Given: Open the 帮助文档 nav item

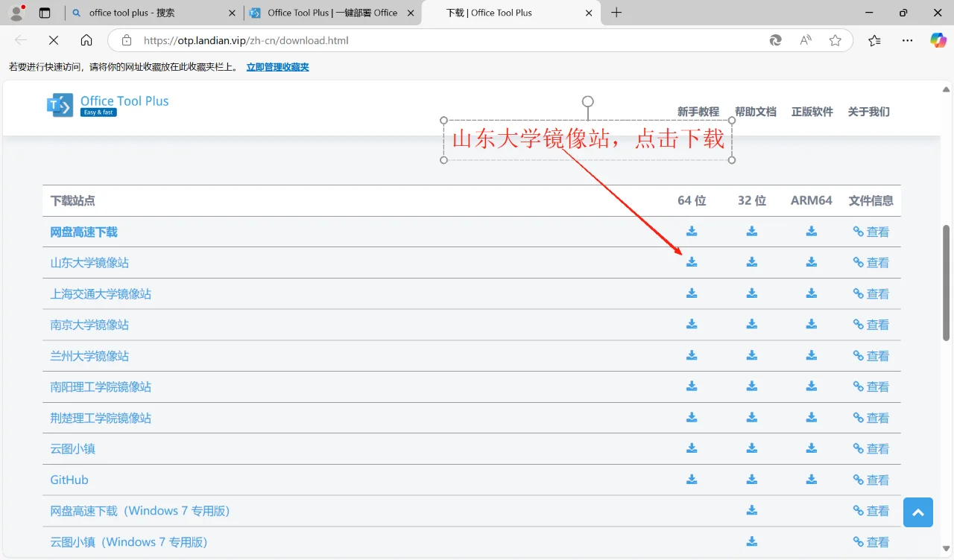Looking at the screenshot, I should point(756,112).
